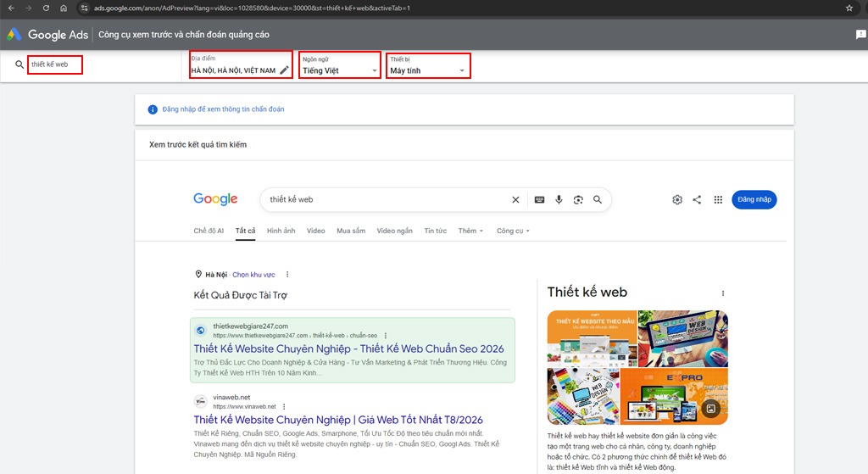Viewport: 868px width, 474px height.
Task: Click the Google logo in the preview
Action: [215, 199]
